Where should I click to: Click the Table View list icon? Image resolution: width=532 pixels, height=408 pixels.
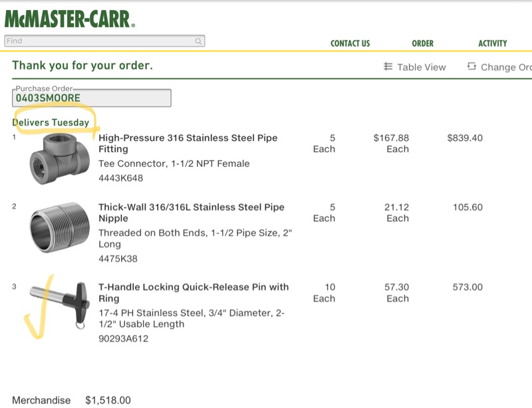[x=388, y=66]
